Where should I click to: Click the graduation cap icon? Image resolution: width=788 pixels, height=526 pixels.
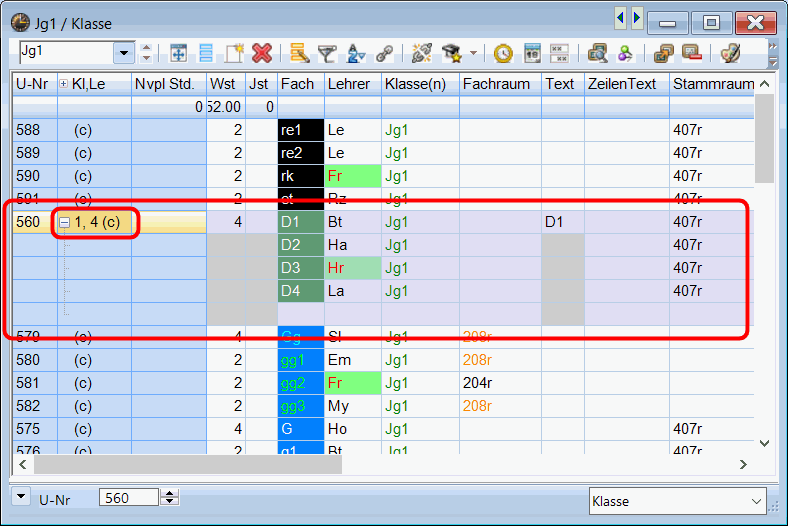click(451, 53)
